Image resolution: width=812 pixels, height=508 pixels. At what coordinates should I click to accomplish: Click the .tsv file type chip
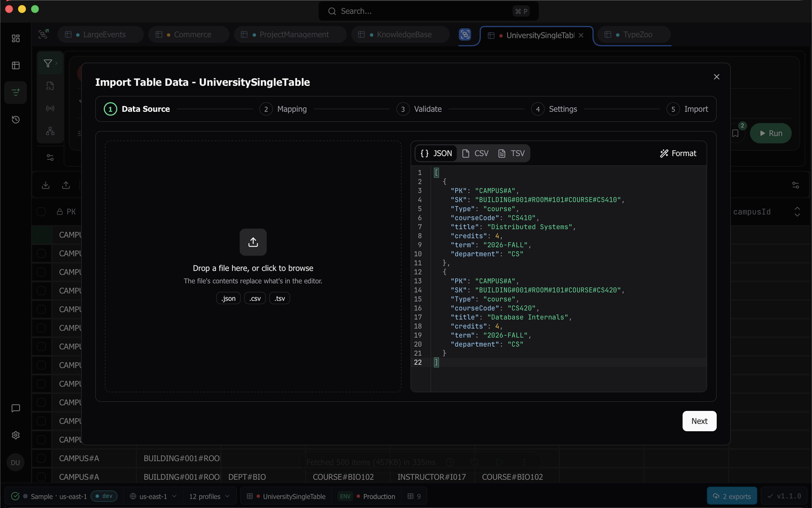tap(280, 299)
